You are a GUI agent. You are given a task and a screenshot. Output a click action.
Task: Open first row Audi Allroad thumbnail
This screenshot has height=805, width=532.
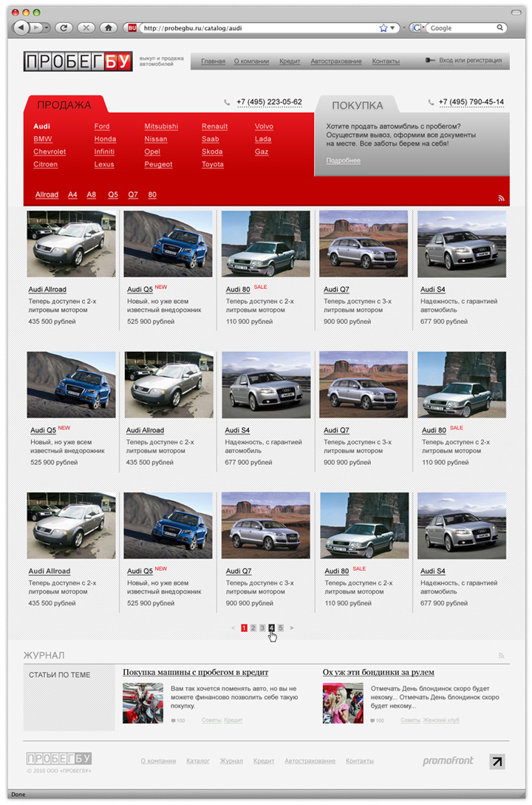coord(71,244)
